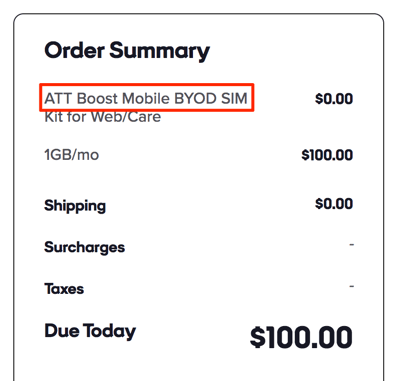Click the Order Summary heading

tap(127, 52)
